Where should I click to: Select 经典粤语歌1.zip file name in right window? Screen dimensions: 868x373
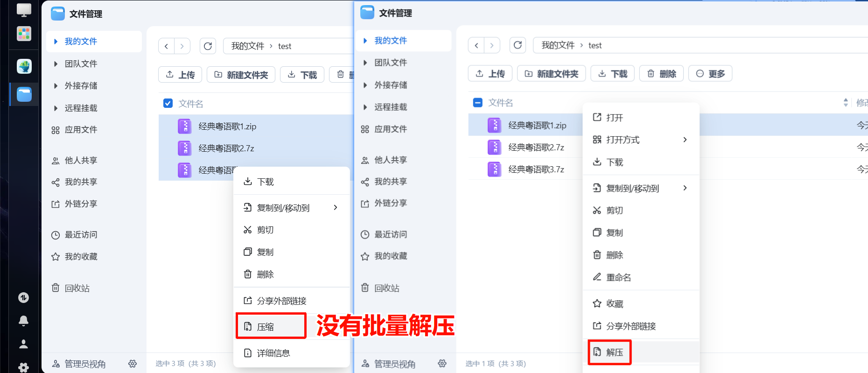click(x=537, y=125)
